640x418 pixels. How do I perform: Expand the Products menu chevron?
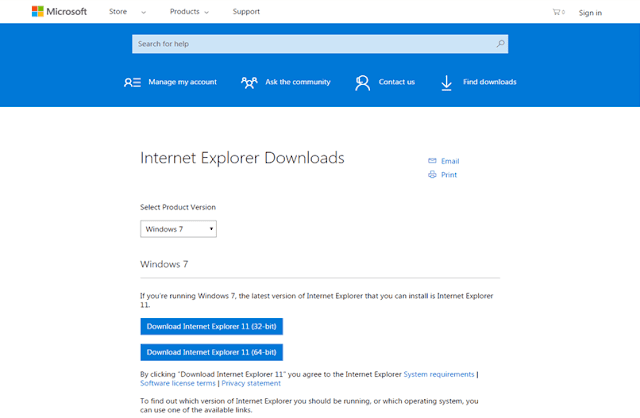pos(207,12)
